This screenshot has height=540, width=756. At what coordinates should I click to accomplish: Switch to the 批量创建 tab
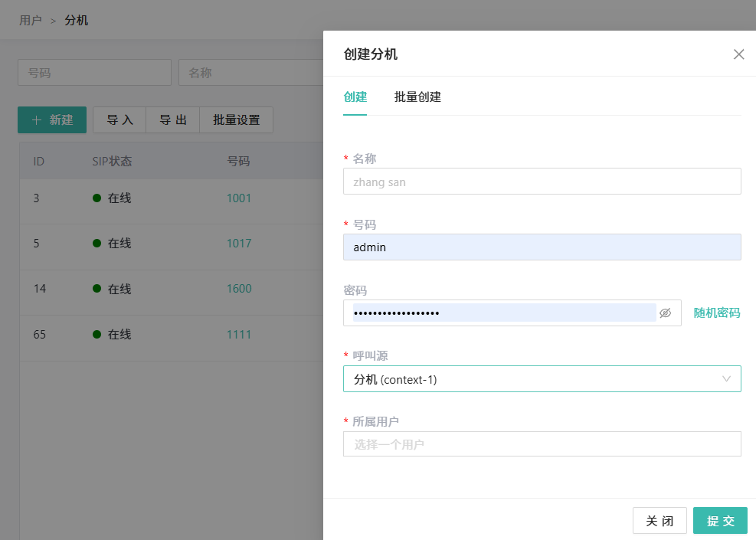pyautogui.click(x=417, y=97)
